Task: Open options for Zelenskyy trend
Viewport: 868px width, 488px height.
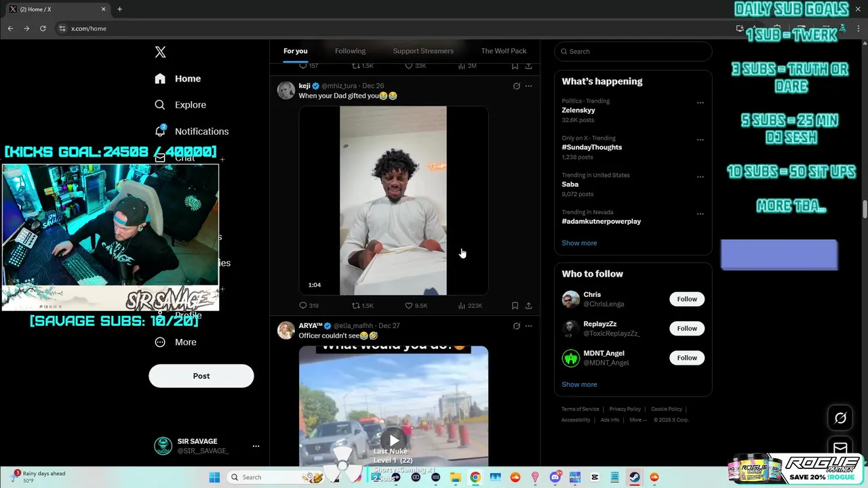Action: point(701,103)
